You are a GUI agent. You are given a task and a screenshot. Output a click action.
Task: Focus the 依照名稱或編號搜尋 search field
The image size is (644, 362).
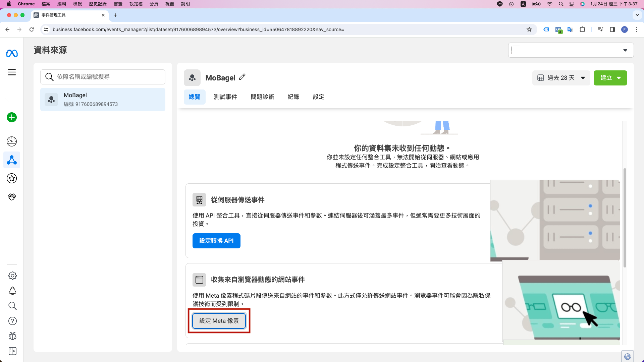(x=103, y=77)
